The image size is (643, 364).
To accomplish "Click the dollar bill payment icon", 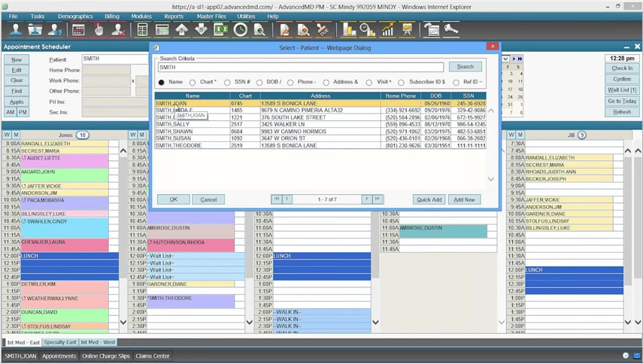I will pyautogui.click(x=221, y=29).
